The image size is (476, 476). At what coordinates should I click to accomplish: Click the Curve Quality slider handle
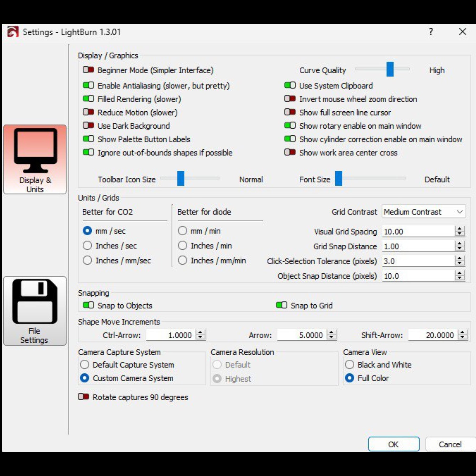click(x=390, y=69)
